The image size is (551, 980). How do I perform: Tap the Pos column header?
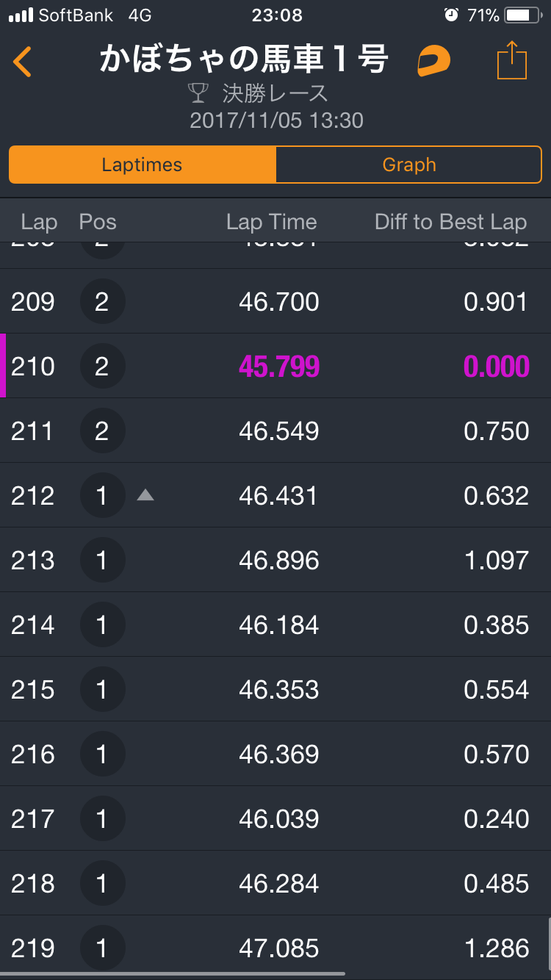click(98, 222)
